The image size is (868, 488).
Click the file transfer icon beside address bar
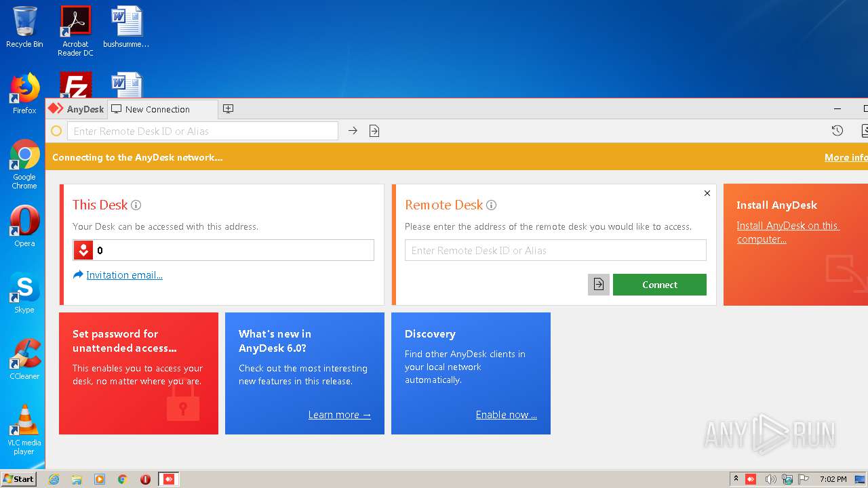tap(374, 131)
